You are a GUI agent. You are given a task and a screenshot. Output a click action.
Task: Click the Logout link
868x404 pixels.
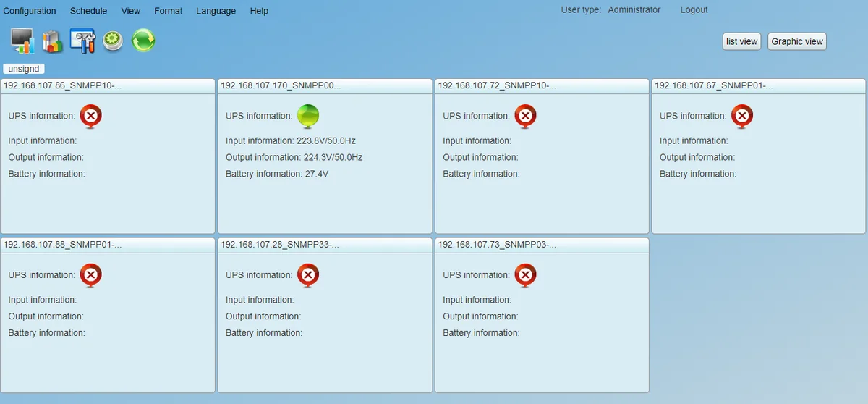pos(694,10)
